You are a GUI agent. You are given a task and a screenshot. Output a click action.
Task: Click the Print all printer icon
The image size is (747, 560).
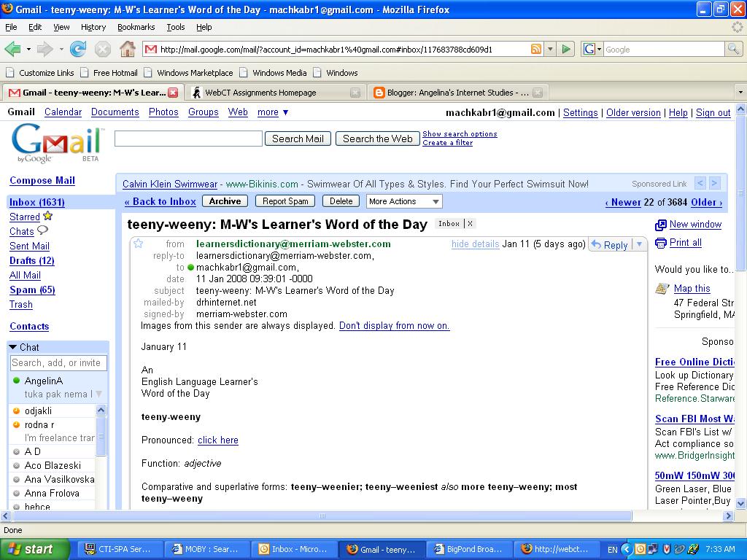pyautogui.click(x=661, y=243)
